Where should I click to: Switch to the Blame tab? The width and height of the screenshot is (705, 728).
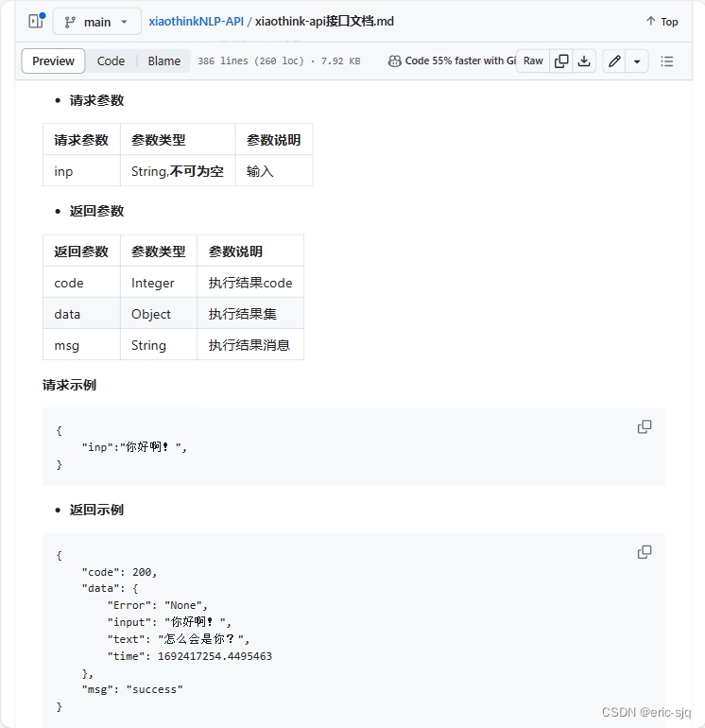163,61
